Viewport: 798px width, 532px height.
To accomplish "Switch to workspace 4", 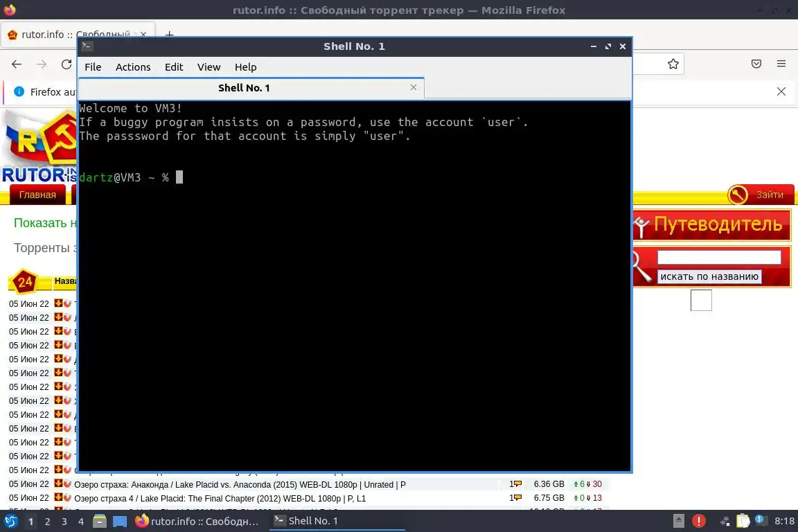I will pos(81,522).
